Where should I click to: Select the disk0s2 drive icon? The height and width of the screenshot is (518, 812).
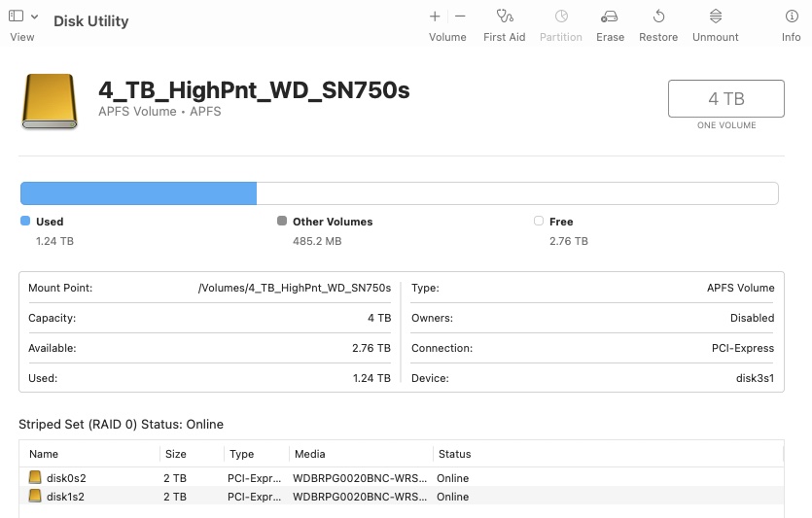coord(35,477)
